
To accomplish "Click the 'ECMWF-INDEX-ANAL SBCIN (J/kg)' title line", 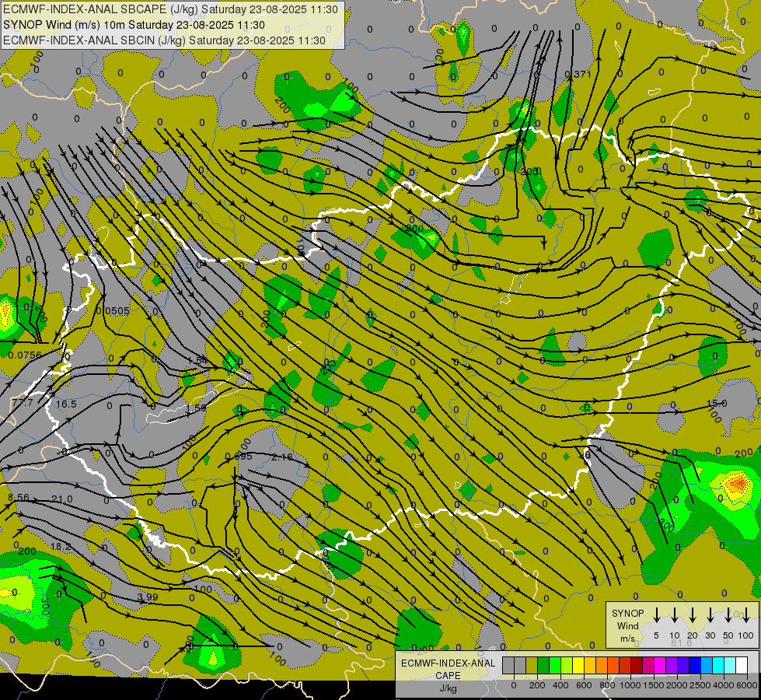I will coord(164,40).
